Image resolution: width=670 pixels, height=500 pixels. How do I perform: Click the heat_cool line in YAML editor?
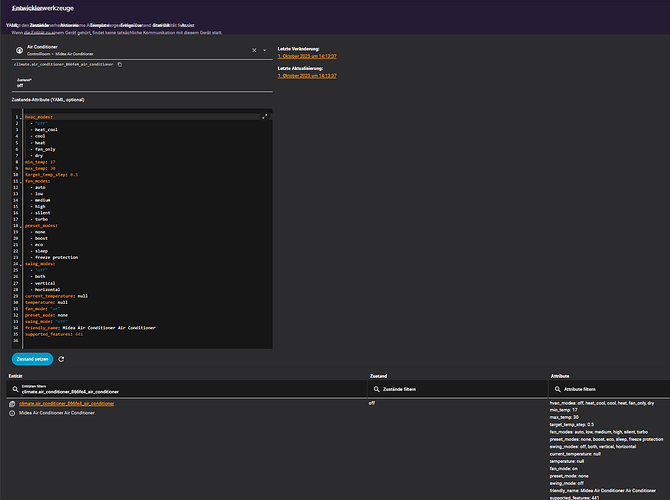point(46,129)
